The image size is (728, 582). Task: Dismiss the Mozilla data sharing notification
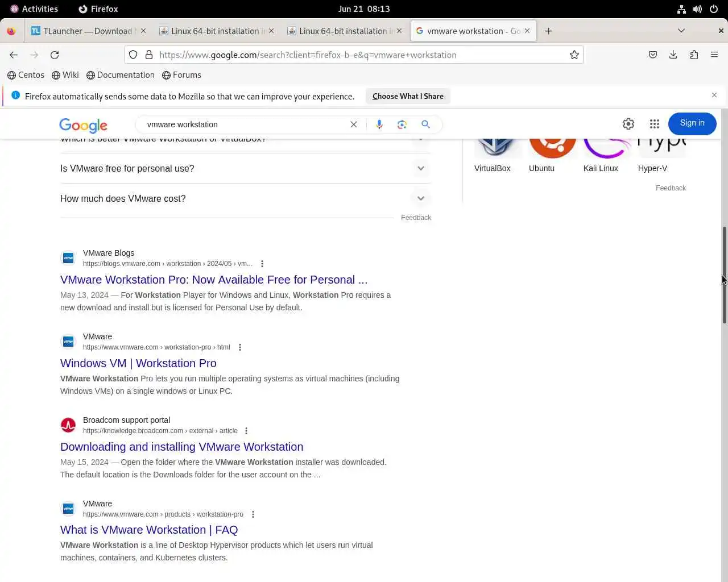tap(714, 95)
